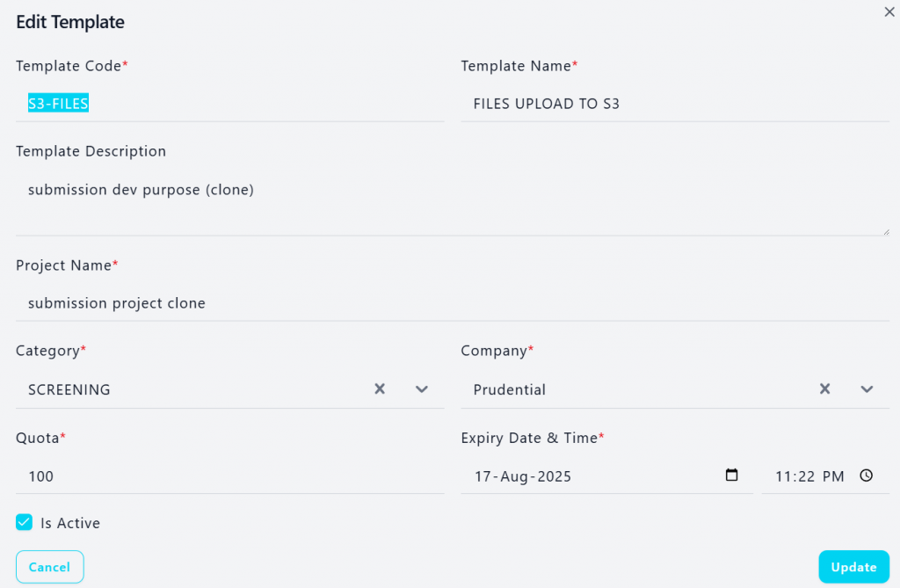Focus the Template Code field
This screenshot has width=900, height=588.
[230, 104]
